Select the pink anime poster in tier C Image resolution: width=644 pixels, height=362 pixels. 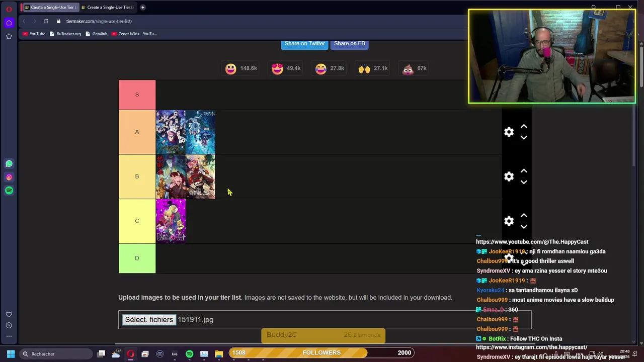[x=171, y=221]
